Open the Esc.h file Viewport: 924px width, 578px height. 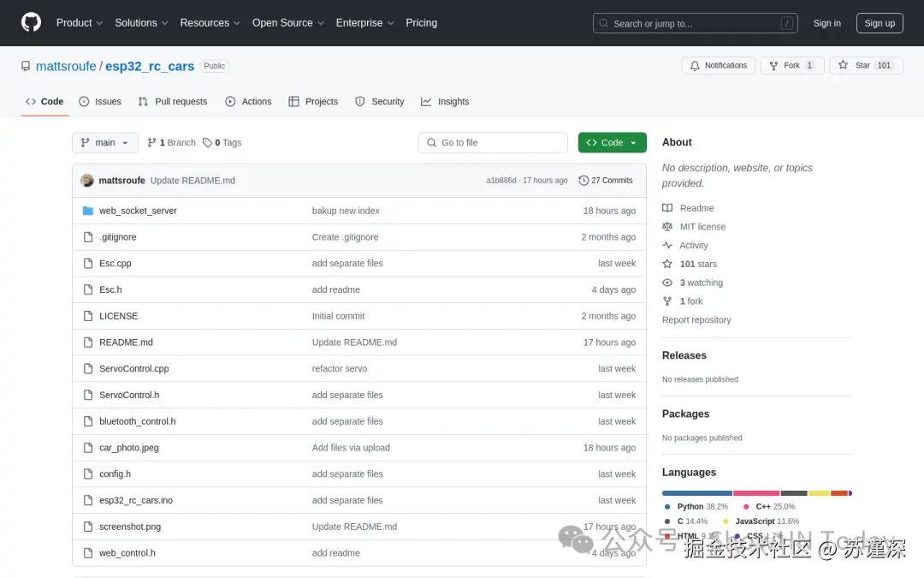click(x=110, y=289)
